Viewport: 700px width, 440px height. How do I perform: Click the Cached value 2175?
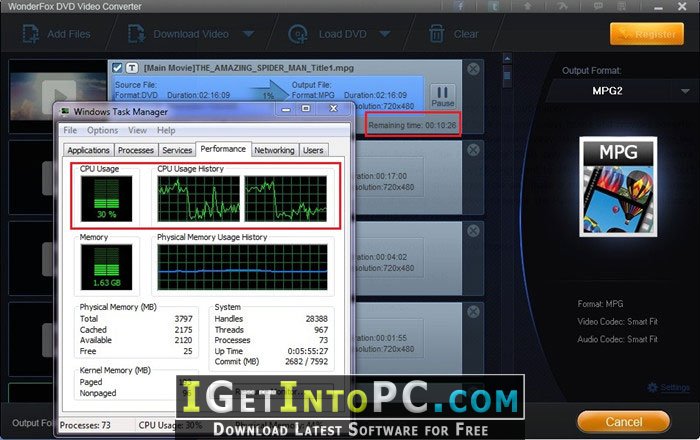point(183,330)
